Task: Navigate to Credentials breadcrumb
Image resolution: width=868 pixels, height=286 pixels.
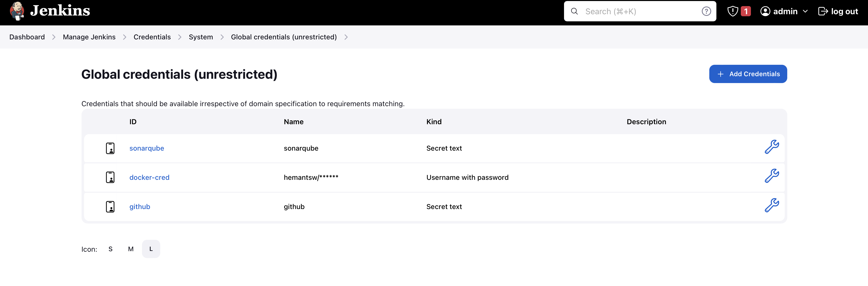Action: click(x=152, y=37)
